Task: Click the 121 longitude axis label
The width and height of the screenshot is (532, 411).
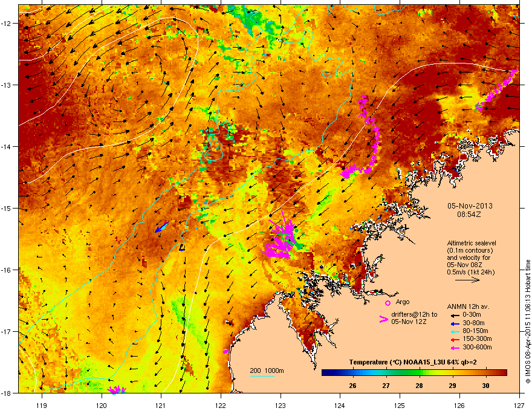Action: point(161,405)
